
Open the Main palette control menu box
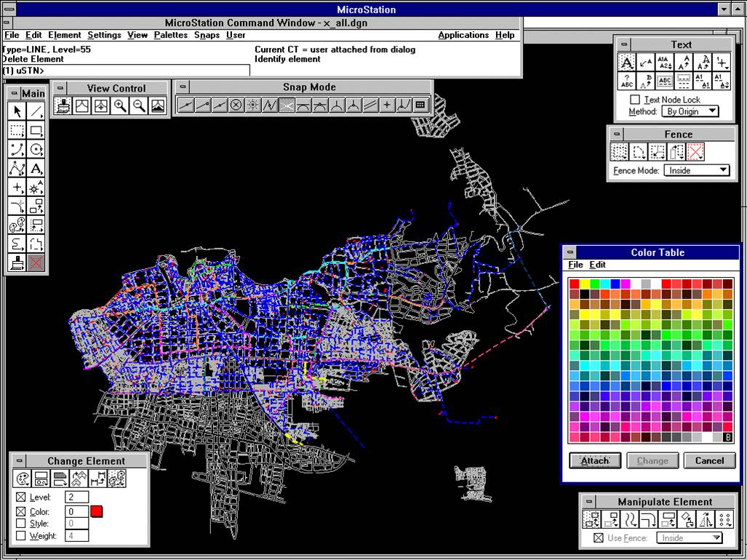pos(15,93)
